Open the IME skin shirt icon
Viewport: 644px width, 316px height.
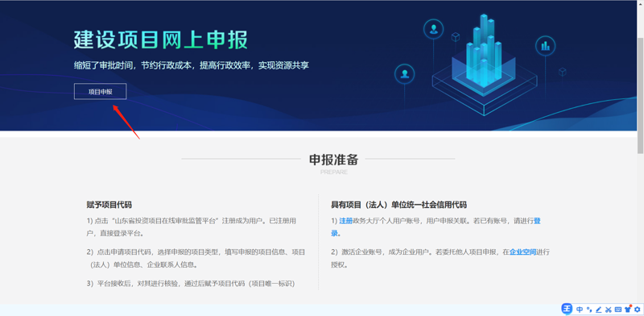pos(628,309)
